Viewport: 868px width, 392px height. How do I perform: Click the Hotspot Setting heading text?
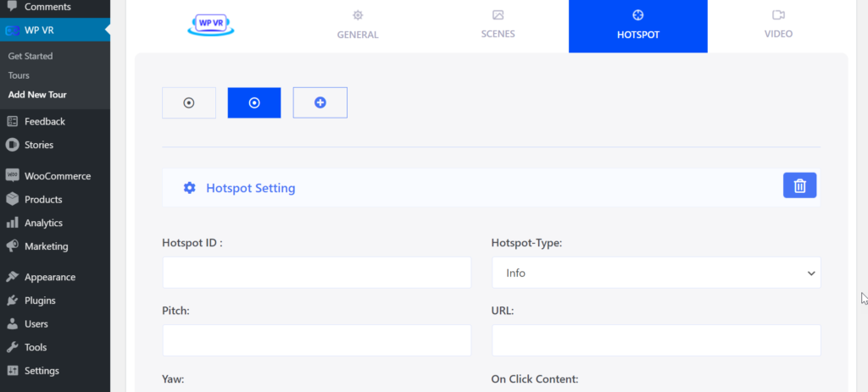point(250,188)
